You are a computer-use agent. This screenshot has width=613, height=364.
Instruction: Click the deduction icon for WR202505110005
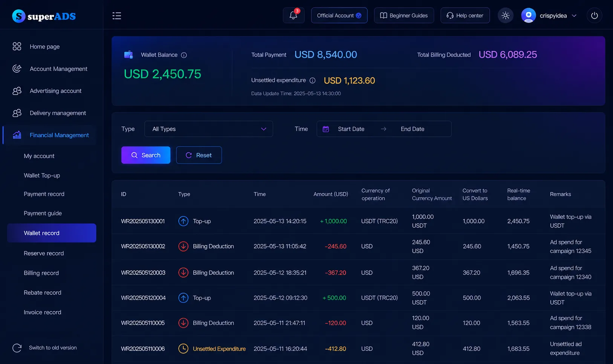pos(183,323)
